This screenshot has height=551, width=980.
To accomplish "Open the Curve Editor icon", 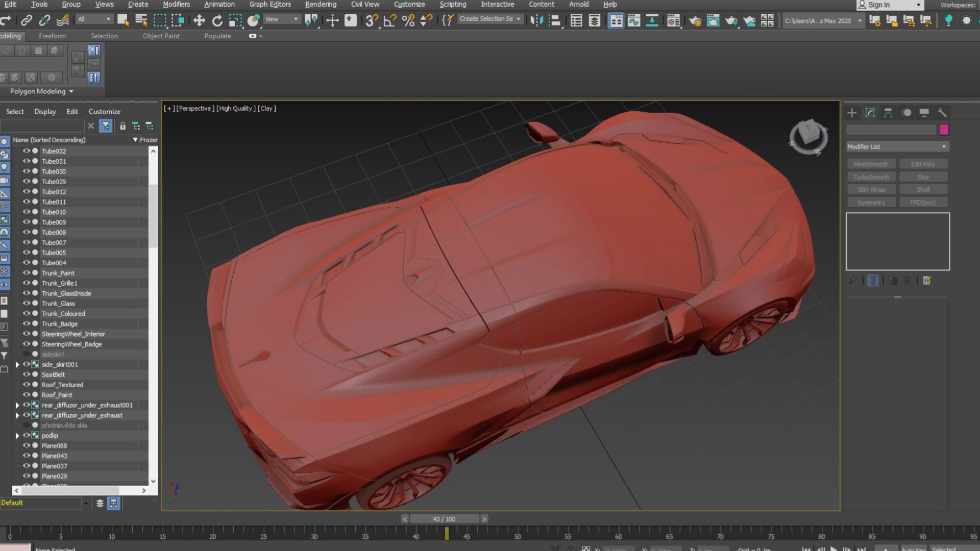I will tap(634, 20).
